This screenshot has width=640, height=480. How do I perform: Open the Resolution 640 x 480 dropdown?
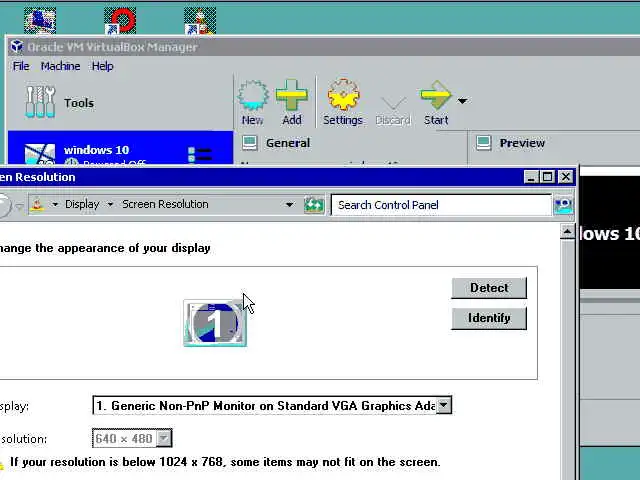coord(132,438)
